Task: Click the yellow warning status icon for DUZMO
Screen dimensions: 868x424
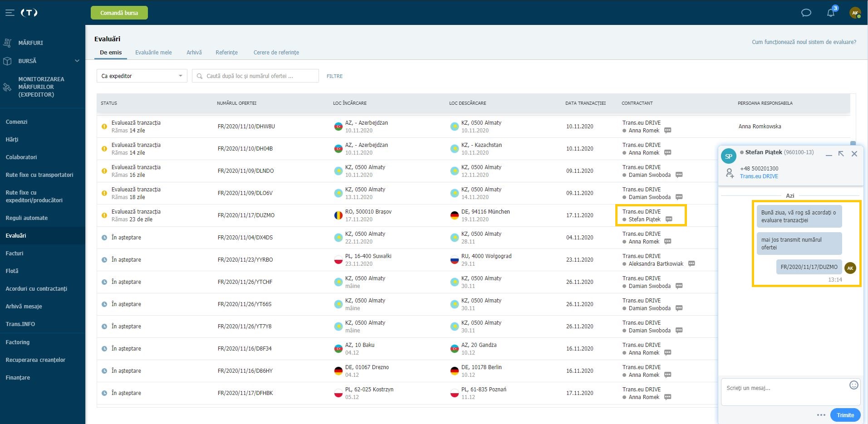Action: tap(104, 215)
